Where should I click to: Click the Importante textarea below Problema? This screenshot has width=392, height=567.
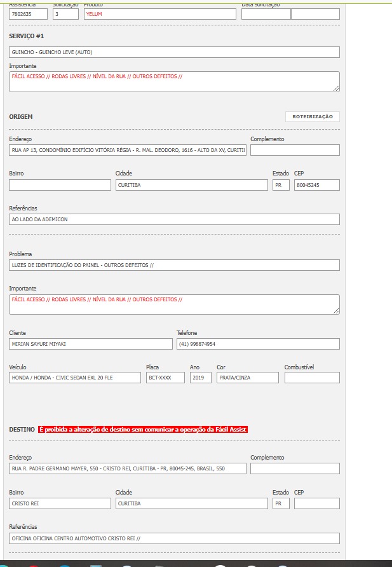174,304
